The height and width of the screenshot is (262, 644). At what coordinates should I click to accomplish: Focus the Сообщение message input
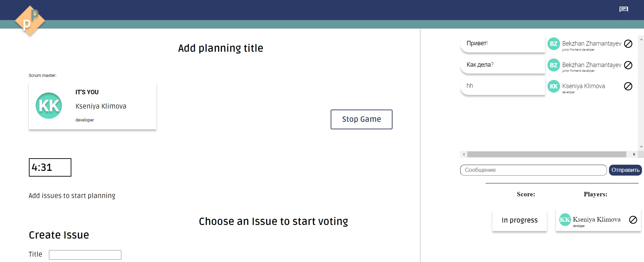coord(533,170)
